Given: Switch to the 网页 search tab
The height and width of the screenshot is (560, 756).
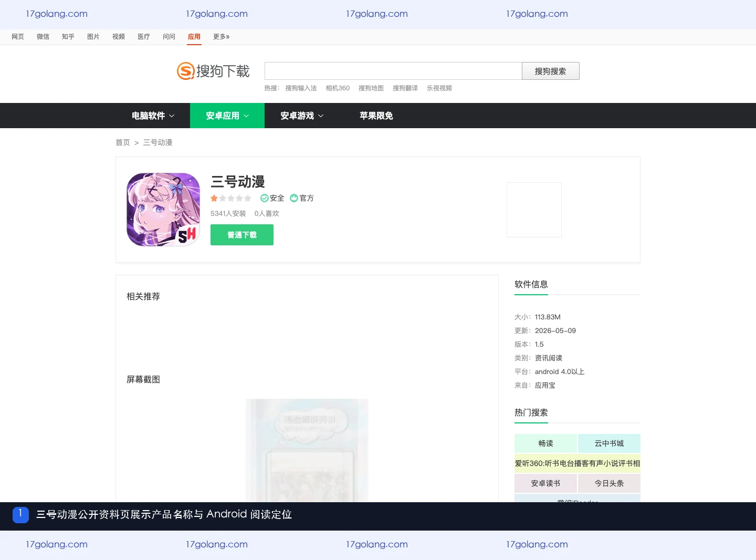Looking at the screenshot, I should pyautogui.click(x=18, y=37).
